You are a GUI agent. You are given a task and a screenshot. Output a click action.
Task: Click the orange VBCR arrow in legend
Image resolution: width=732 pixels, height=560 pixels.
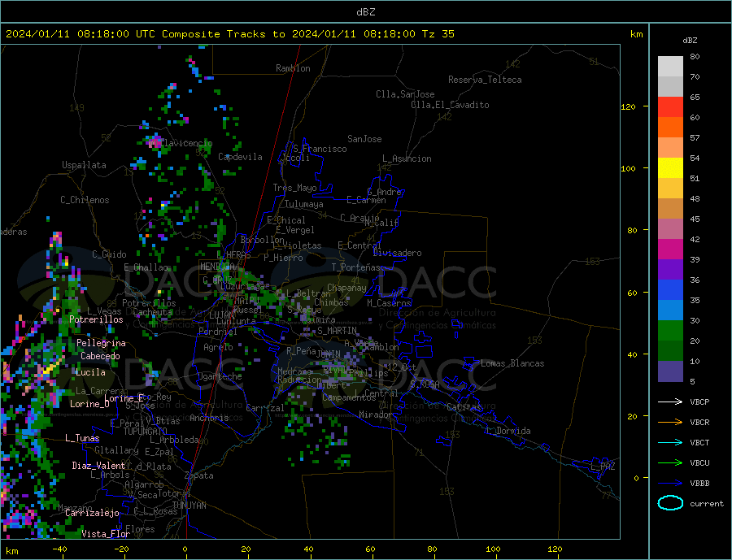coord(670,423)
